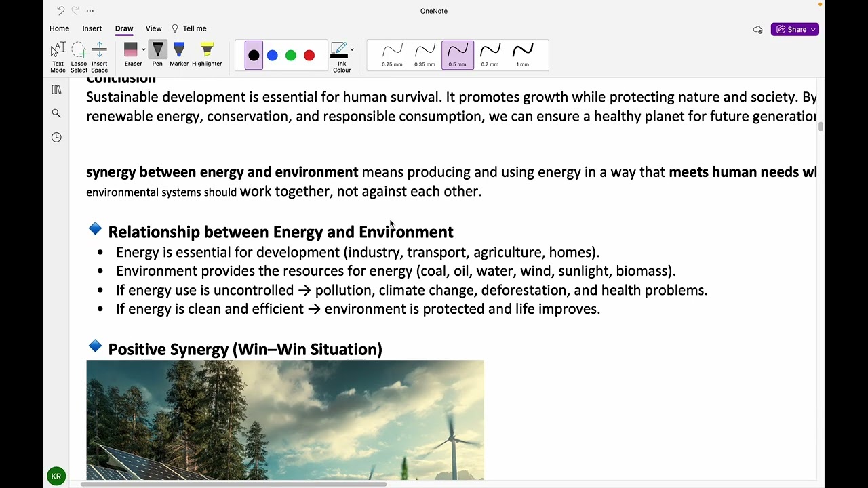Set pen thickness to 0.7 mm
Screen dimensions: 868x488
click(x=490, y=55)
